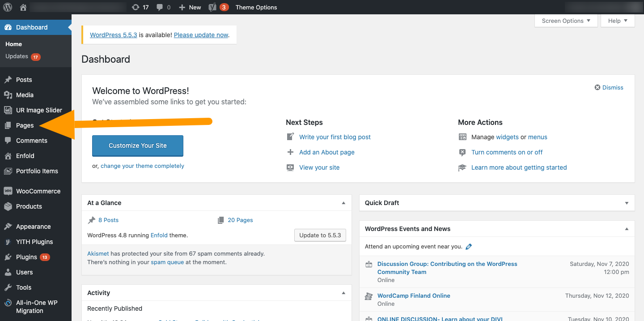Click the plus icon next to New
Image resolution: width=644 pixels, height=321 pixels.
182,7
